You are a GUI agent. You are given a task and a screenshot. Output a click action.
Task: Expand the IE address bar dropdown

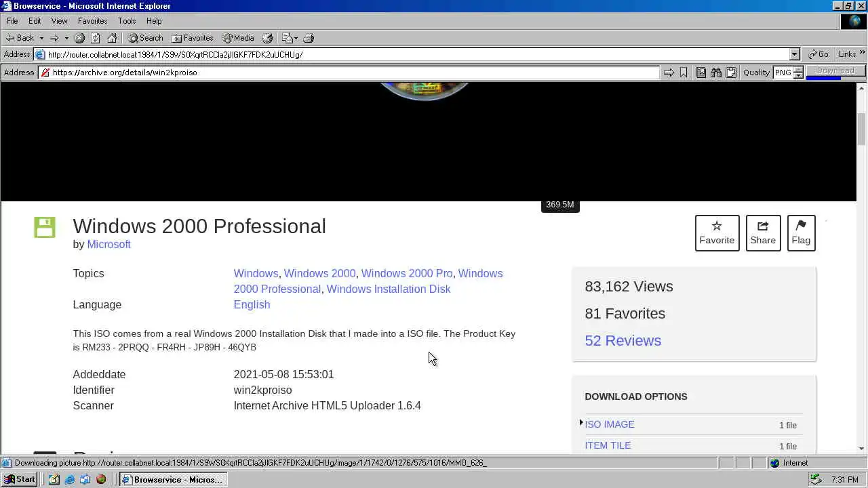coord(794,54)
